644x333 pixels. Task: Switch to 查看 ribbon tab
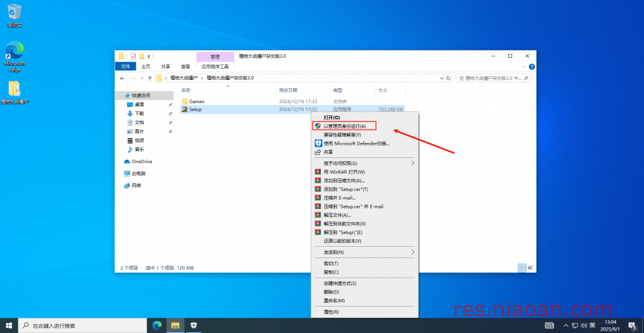click(x=186, y=66)
